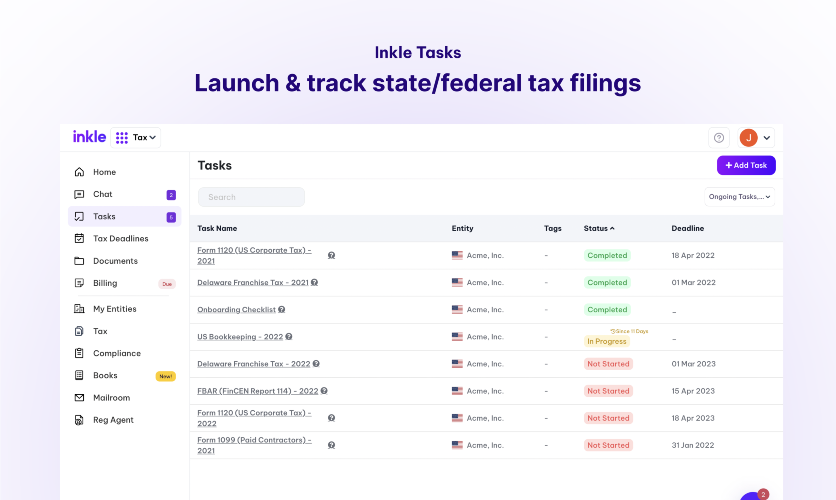Click the 15 Apr 2023 deadline
Image resolution: width=836 pixels, height=500 pixels.
pos(693,391)
